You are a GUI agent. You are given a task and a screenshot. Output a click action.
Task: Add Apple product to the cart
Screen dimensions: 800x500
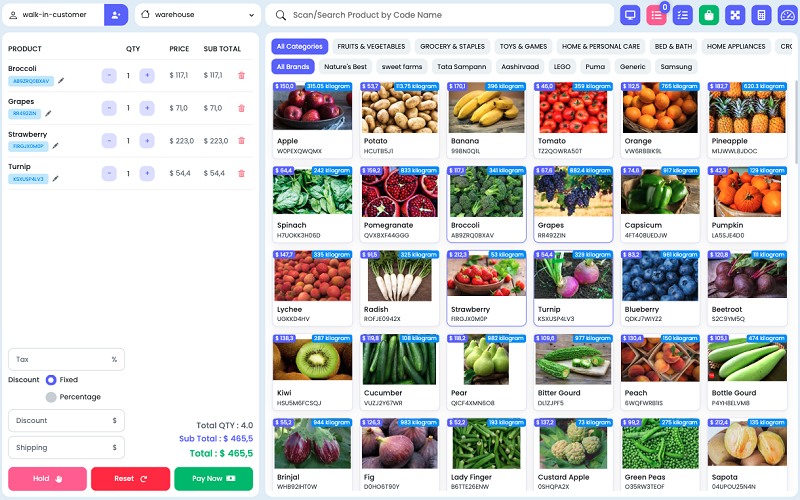click(x=312, y=120)
